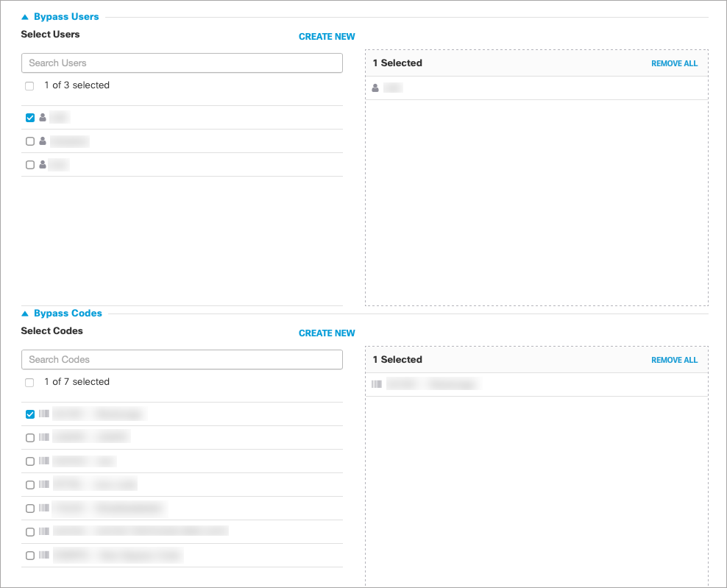This screenshot has width=727, height=588.
Task: Click CREATE NEW next to Select Codes
Action: (327, 333)
